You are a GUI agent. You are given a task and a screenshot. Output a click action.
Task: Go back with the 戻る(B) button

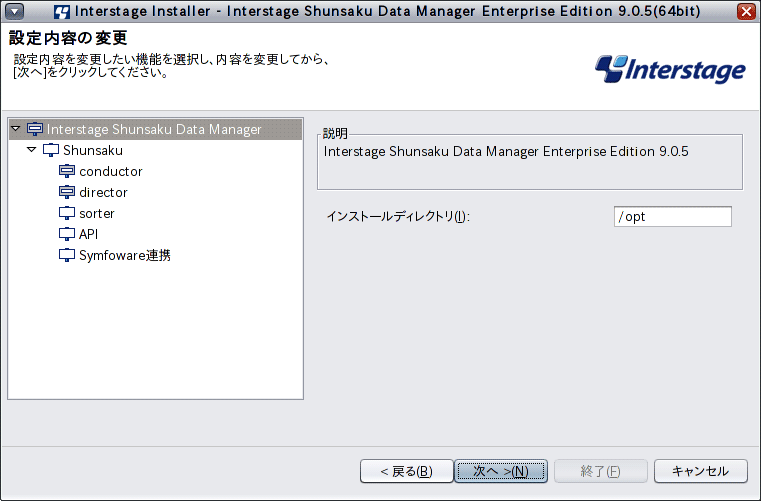(407, 471)
